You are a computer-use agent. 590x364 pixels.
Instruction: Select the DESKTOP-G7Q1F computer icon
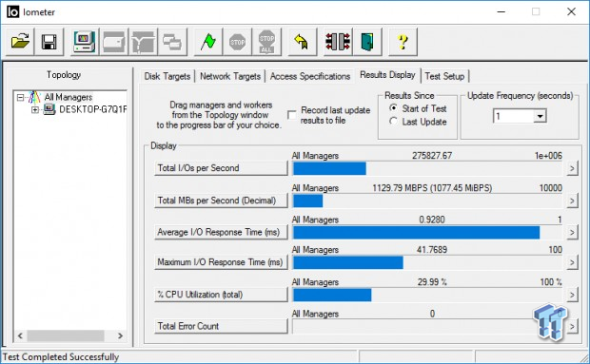point(49,109)
